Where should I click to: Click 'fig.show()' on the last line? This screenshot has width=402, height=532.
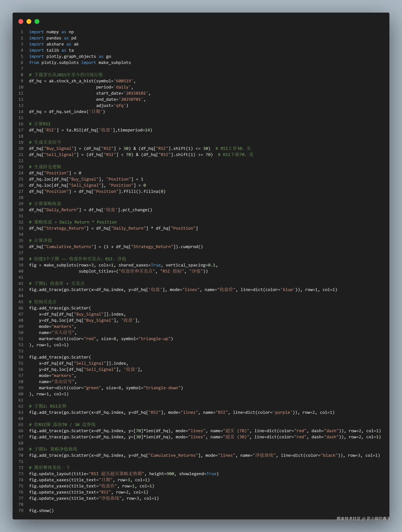41,511
